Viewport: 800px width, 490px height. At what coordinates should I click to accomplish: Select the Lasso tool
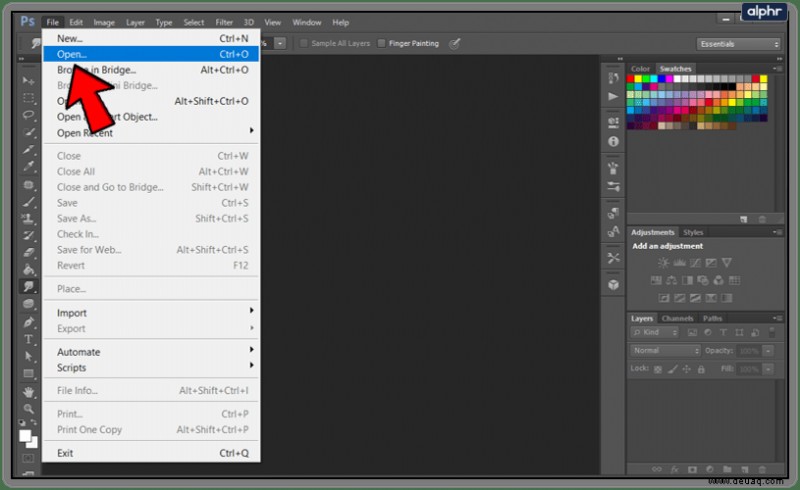pos(29,115)
